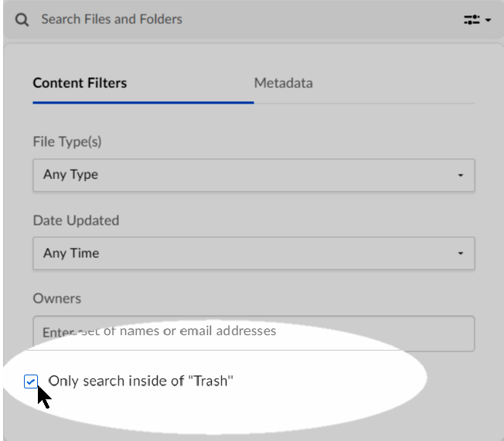The image size is (504, 441).
Task: Click the 'Only search inside of "Trash"' label
Action: 141,381
